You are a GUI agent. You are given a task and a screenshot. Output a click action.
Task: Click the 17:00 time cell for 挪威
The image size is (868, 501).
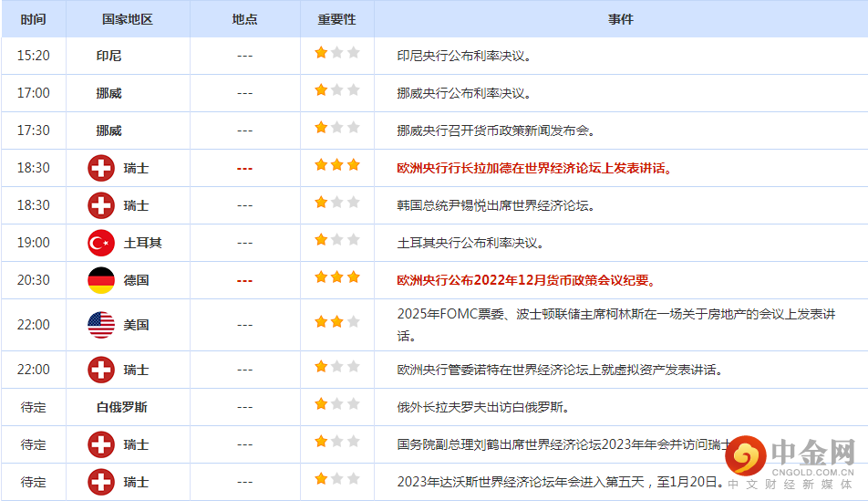(x=33, y=93)
